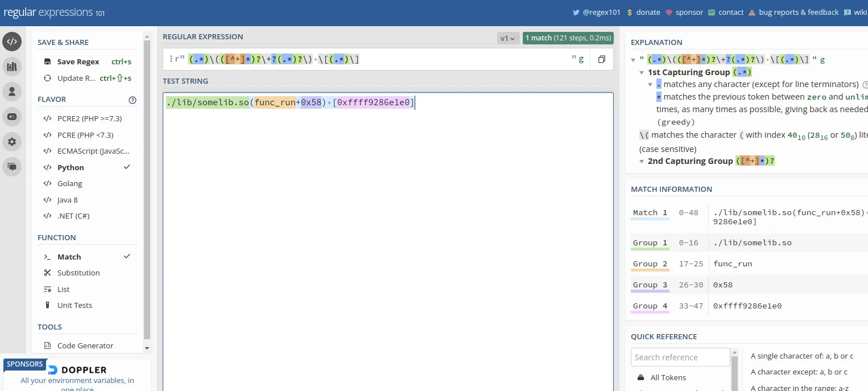This screenshot has height=391, width=868.
Task: Click the delimiter drag handle icon
Action: (170, 59)
